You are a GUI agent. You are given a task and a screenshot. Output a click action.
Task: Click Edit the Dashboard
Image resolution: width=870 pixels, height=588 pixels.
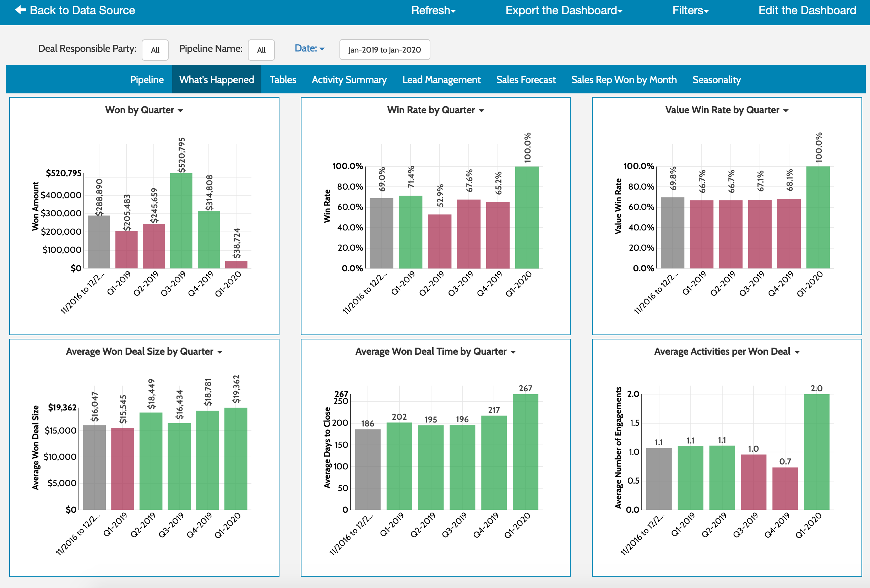point(807,10)
